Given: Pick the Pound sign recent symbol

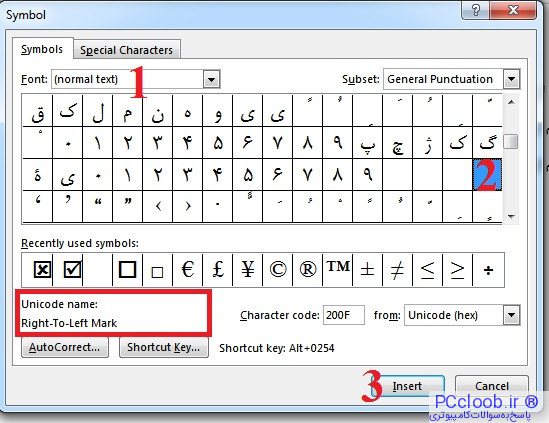Looking at the screenshot, I should pyautogui.click(x=218, y=270).
